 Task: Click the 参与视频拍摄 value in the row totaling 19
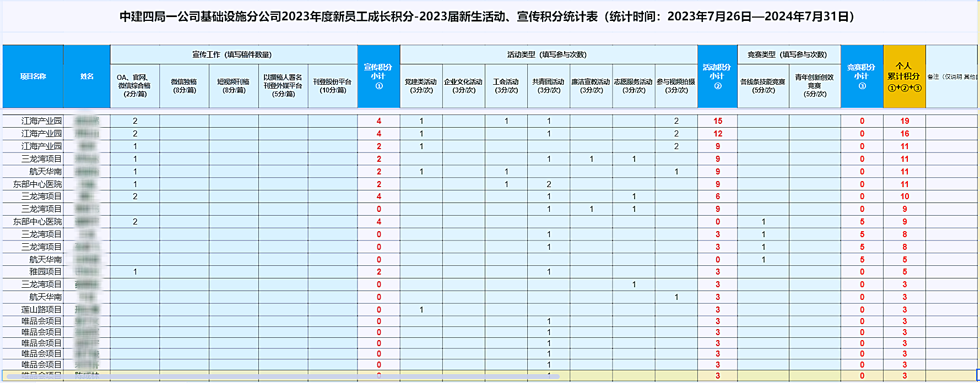(x=676, y=121)
